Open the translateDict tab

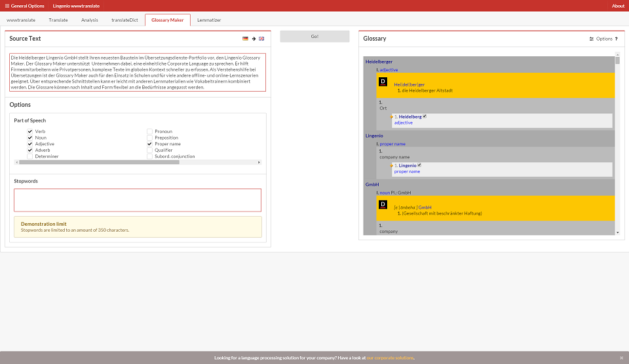coord(121,20)
